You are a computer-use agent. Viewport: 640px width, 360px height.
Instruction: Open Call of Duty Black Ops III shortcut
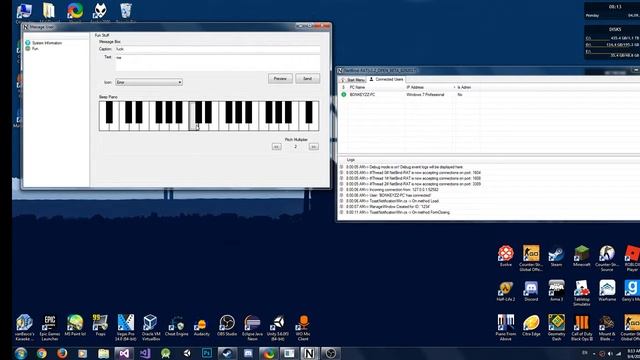582,328
